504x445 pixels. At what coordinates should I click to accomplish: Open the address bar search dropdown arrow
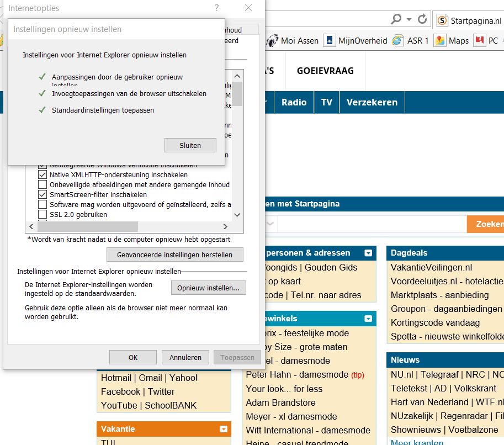click(409, 19)
